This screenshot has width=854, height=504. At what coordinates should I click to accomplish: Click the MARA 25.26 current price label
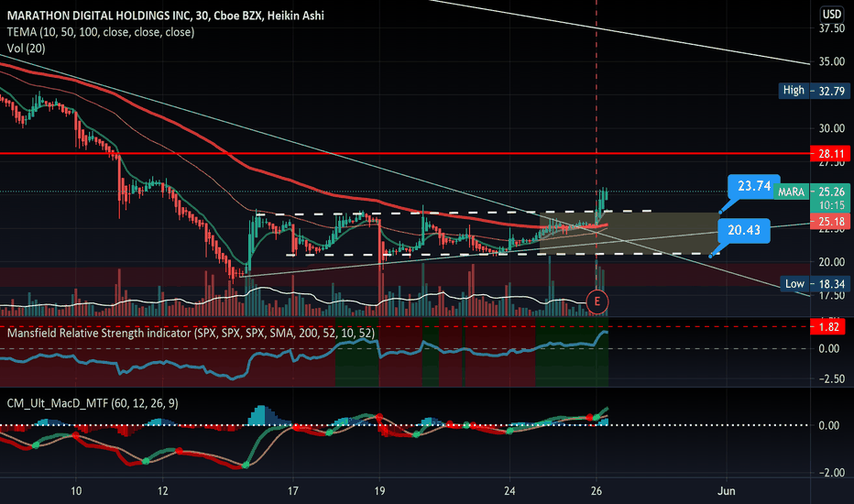click(x=812, y=192)
